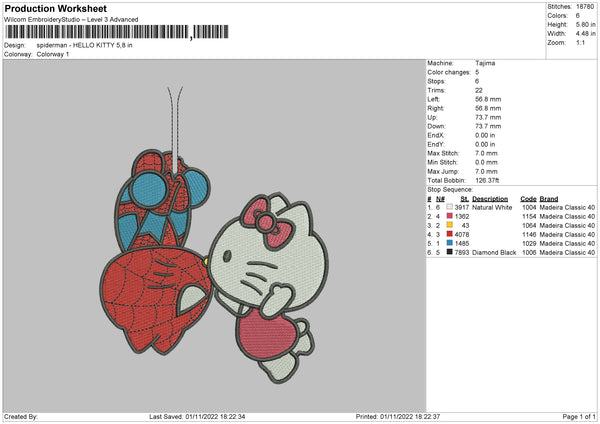This screenshot has width=600, height=424.
Task: Select 'Wilcom EmbroideryStudio – Level 3 Advanced' text
Action: click(x=71, y=20)
